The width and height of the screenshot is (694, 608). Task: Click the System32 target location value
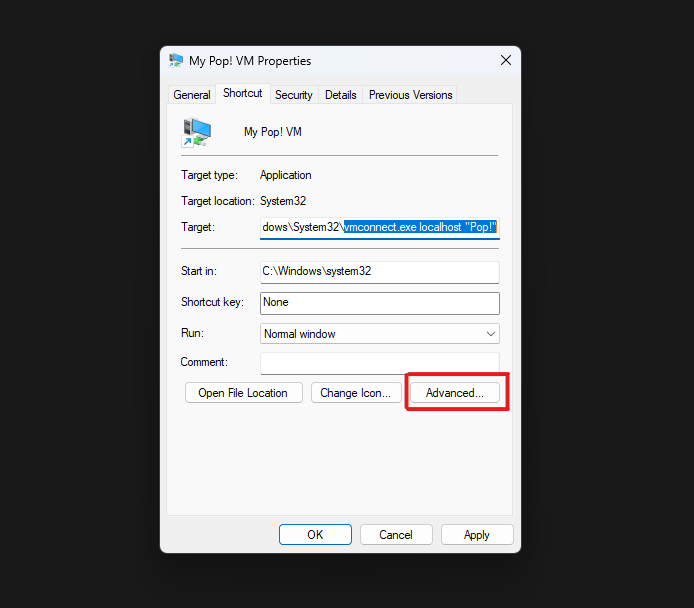click(283, 201)
